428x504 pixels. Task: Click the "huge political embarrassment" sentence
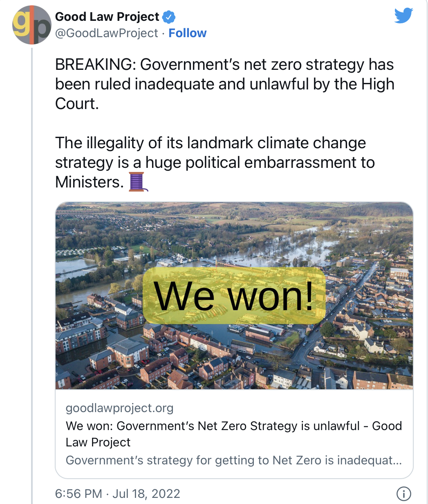(215, 163)
